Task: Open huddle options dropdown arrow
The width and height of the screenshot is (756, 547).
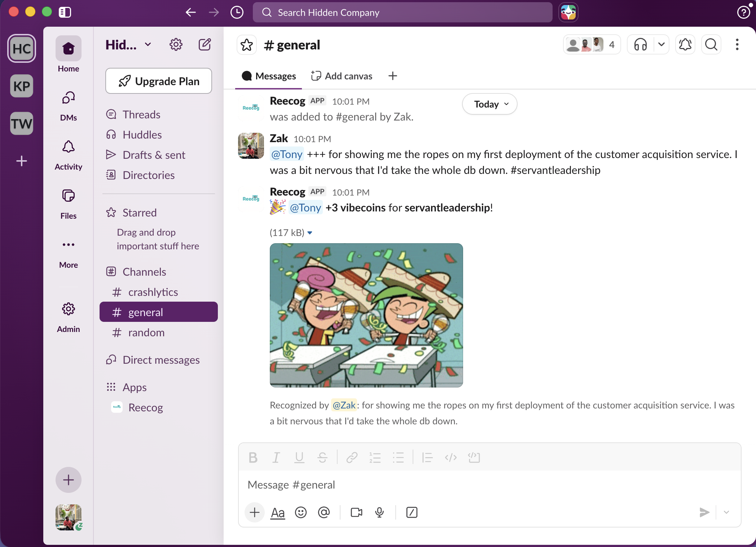Action: pyautogui.click(x=661, y=45)
